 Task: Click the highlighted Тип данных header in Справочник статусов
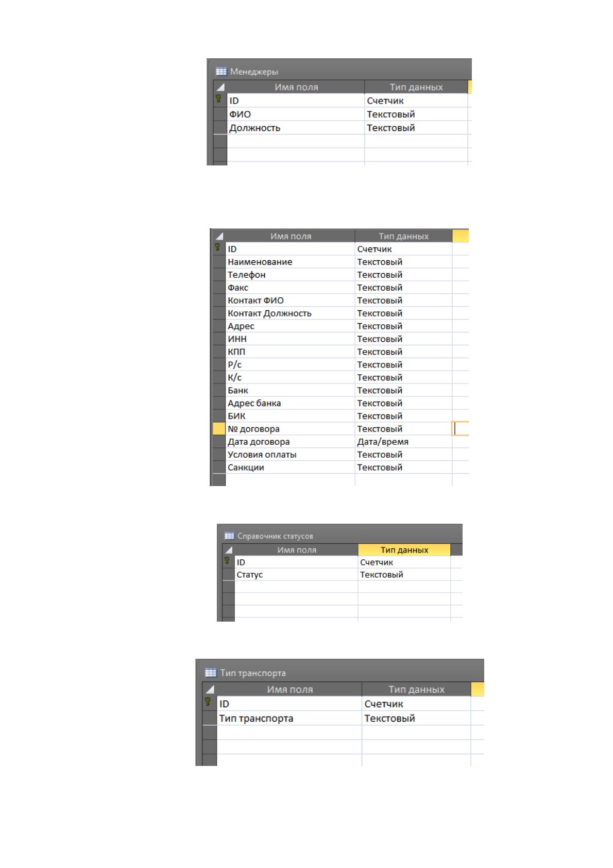click(404, 550)
